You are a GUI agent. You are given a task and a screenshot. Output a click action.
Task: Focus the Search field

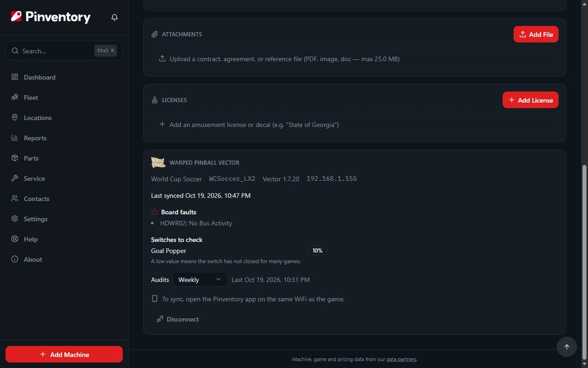coord(64,51)
